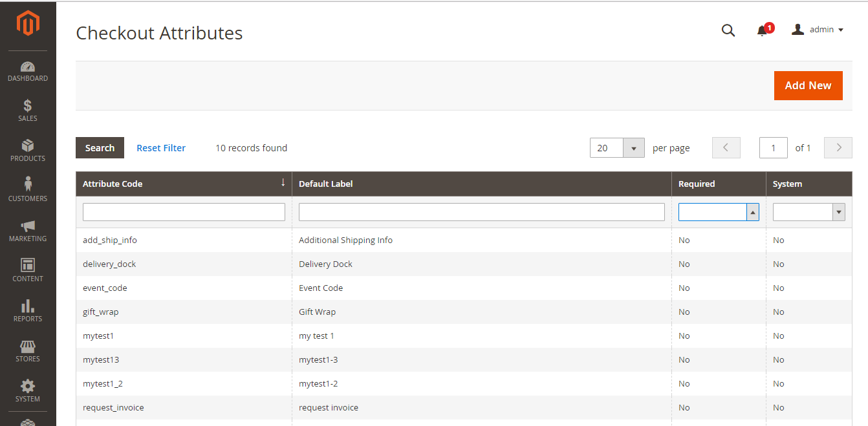Focus the Attribute Code filter field
The height and width of the screenshot is (426, 868).
coord(184,212)
